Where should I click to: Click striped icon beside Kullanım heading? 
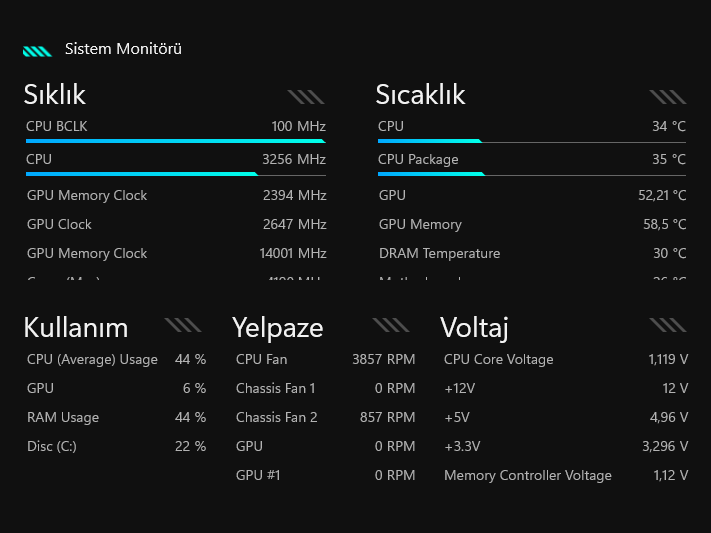coord(182,325)
